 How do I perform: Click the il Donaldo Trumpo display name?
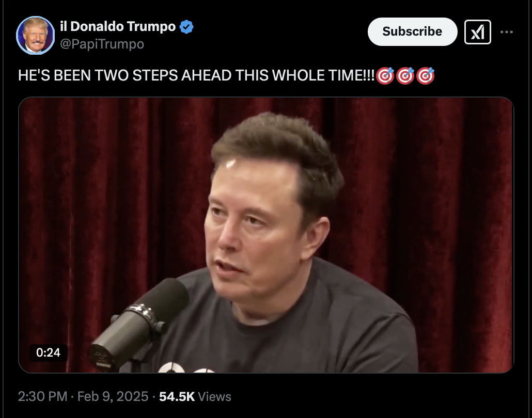(118, 26)
